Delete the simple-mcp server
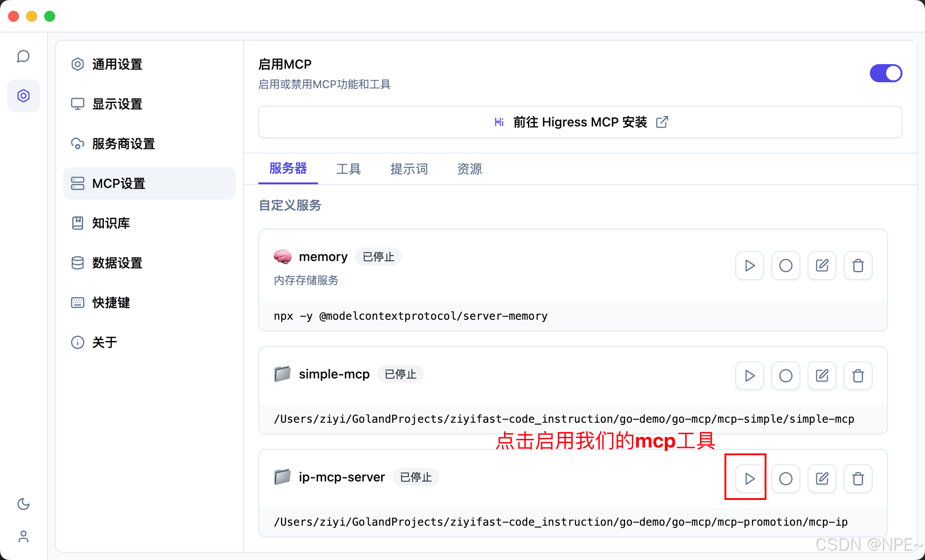The height and width of the screenshot is (560, 925). coord(858,375)
